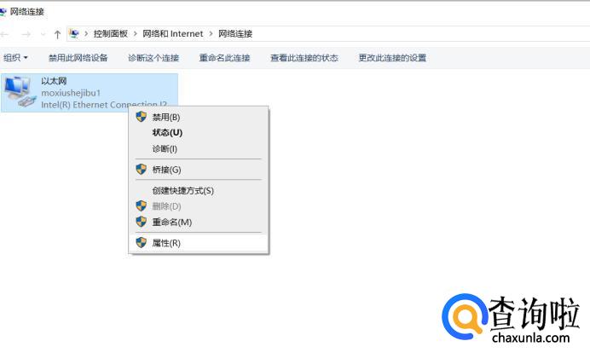Expand the recent locations chevron
This screenshot has height=364, width=590.
[x=43, y=34]
